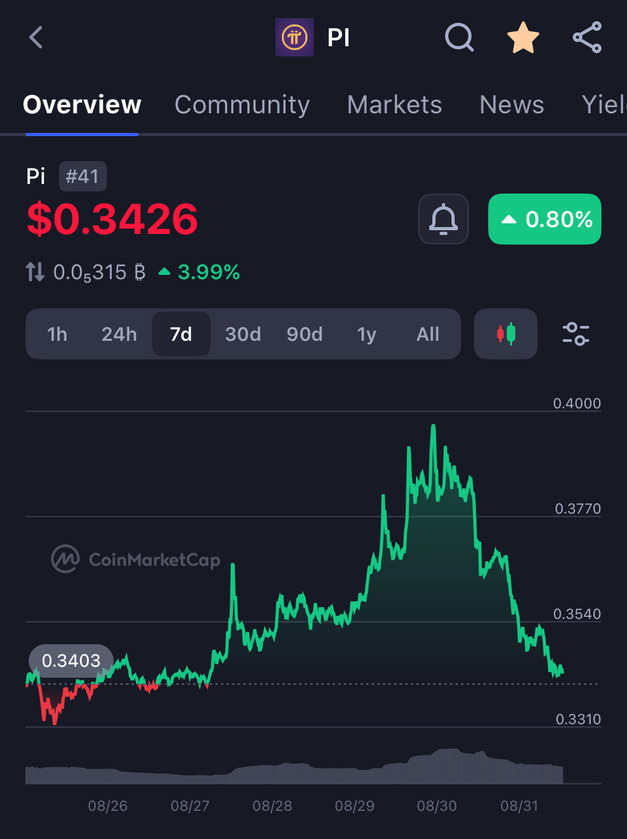
Task: Toggle the favorite star icon
Action: click(x=523, y=37)
